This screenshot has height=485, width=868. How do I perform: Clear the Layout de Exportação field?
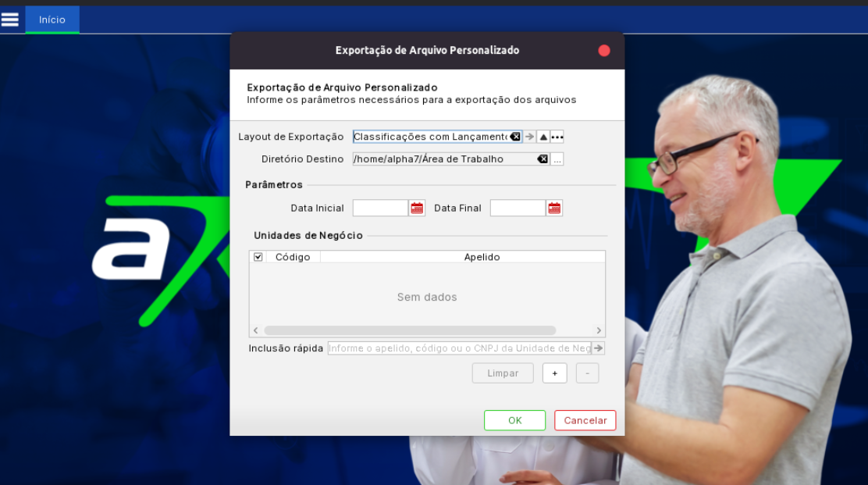coord(515,137)
